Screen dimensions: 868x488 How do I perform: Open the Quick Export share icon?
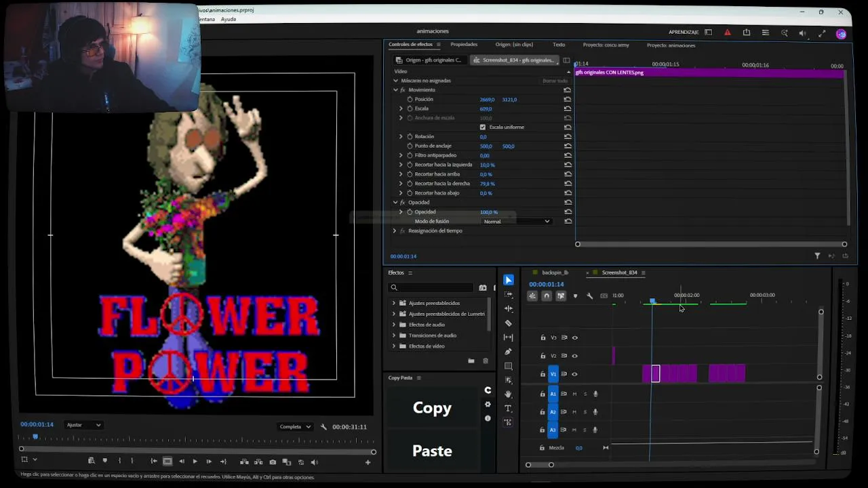click(x=747, y=33)
